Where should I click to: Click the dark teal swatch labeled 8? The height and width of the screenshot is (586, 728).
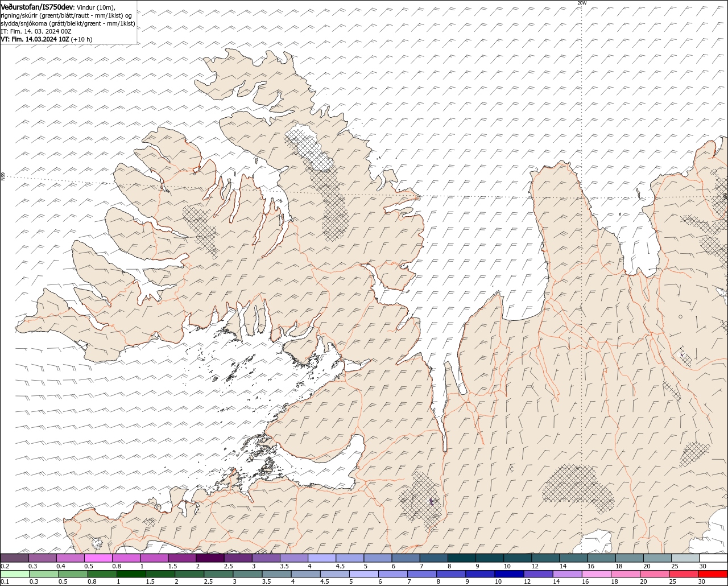click(462, 558)
